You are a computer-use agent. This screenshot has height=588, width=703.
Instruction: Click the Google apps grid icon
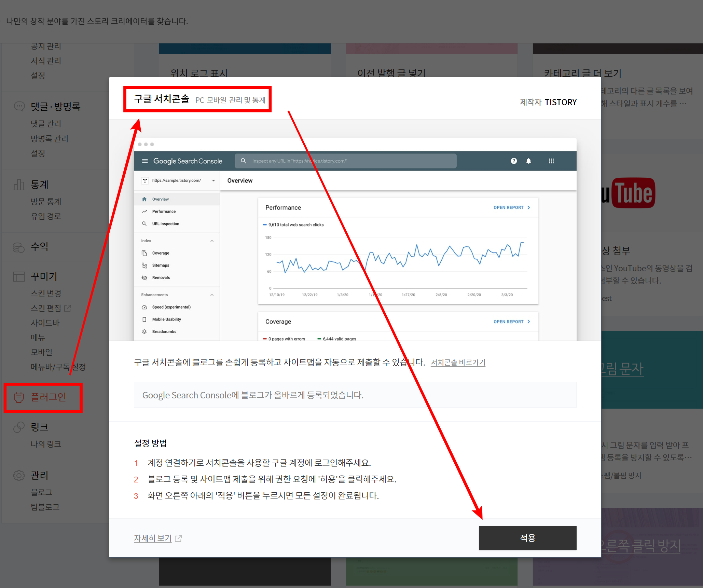[551, 161]
